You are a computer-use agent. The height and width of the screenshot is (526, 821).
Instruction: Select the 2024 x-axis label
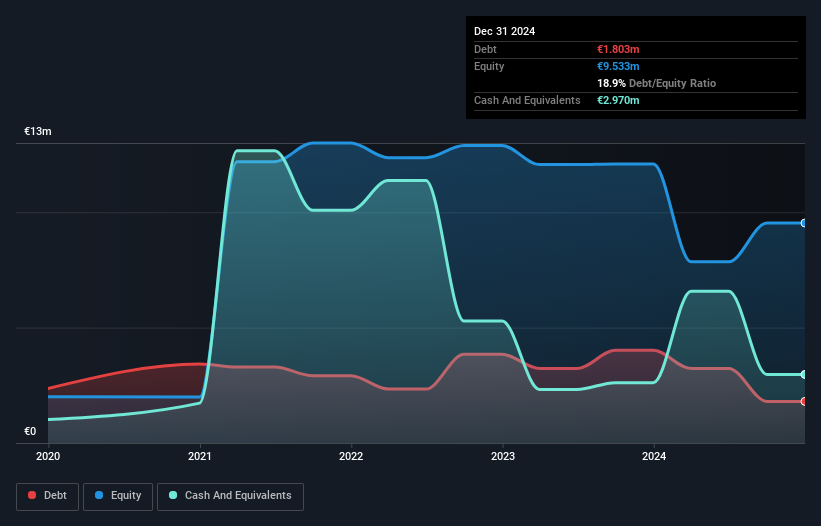click(x=654, y=456)
